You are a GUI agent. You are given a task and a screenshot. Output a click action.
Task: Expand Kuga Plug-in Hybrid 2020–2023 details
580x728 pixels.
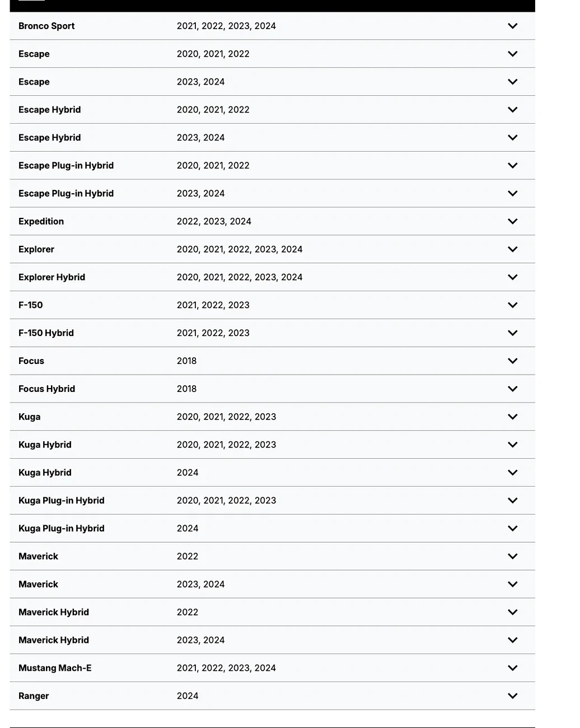512,501
